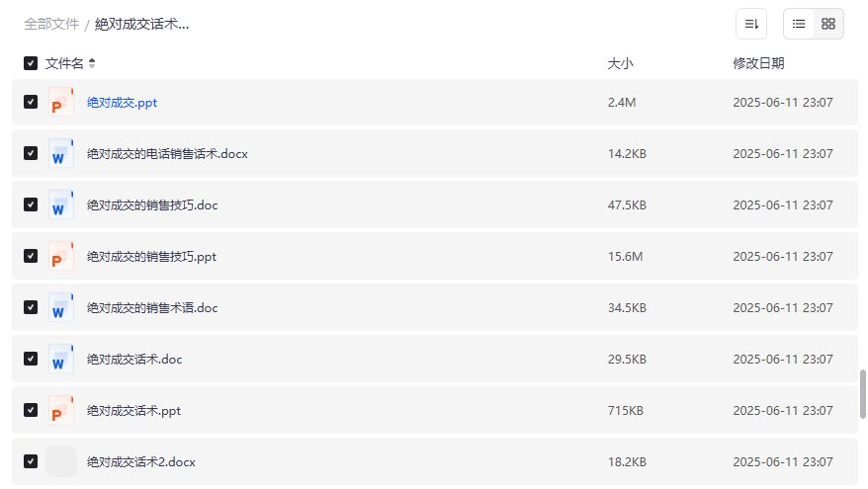Sort by file name arrow

coord(92,63)
